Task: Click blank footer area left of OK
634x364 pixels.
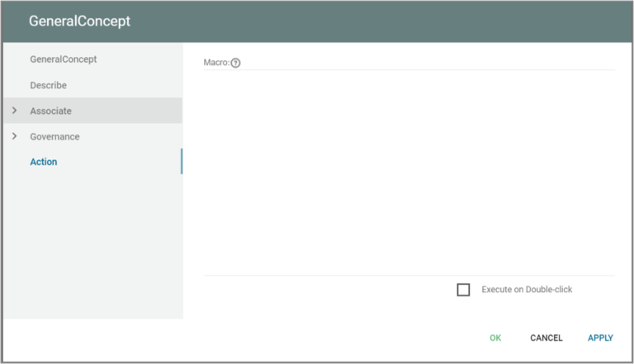Action: [248, 338]
